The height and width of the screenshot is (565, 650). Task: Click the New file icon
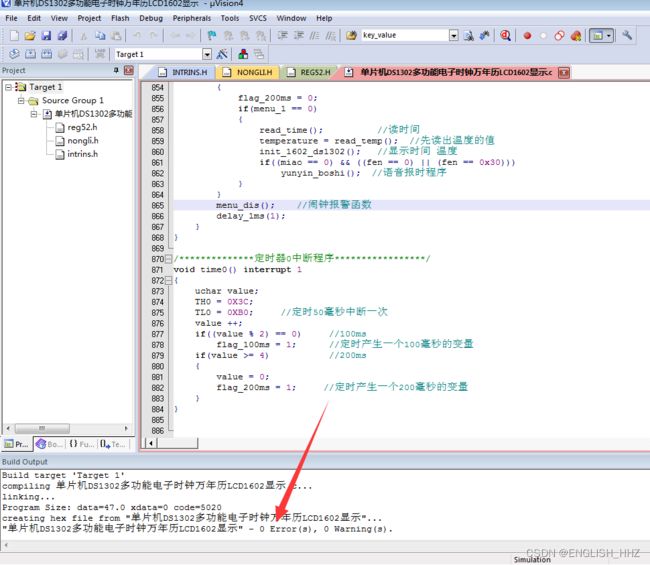[13, 35]
